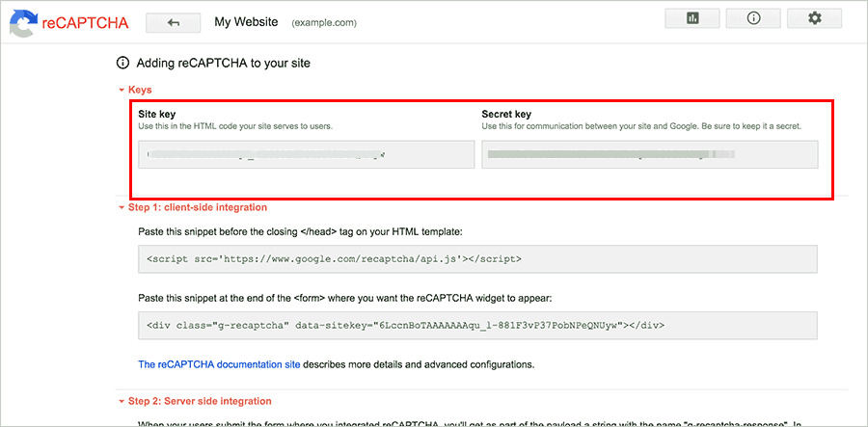Select the api.js script snippet box
Viewport: 868px width, 427px height.
477,259
